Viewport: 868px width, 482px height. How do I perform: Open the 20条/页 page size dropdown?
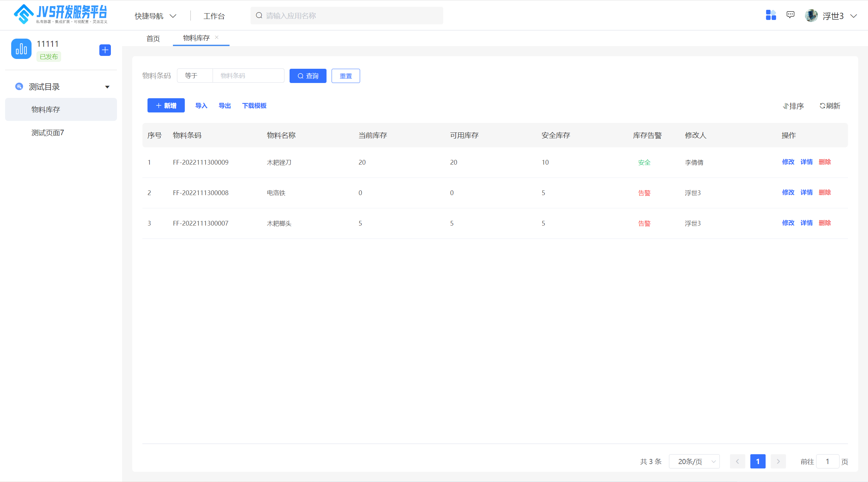click(x=694, y=461)
